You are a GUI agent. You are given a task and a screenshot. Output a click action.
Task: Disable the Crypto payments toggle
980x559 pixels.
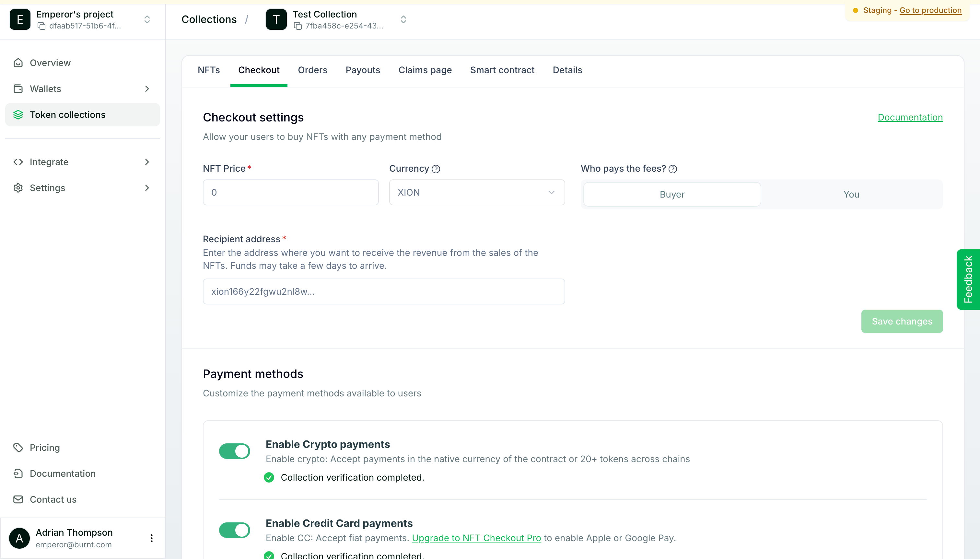234,451
